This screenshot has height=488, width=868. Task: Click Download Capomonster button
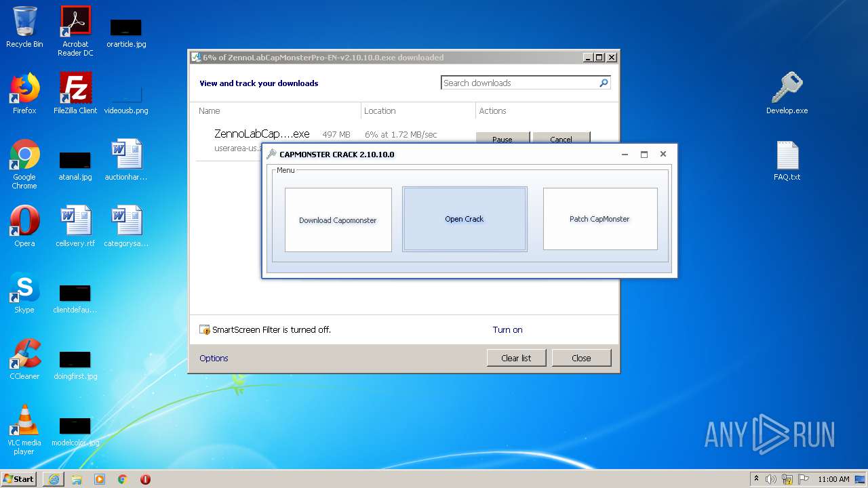pyautogui.click(x=338, y=220)
